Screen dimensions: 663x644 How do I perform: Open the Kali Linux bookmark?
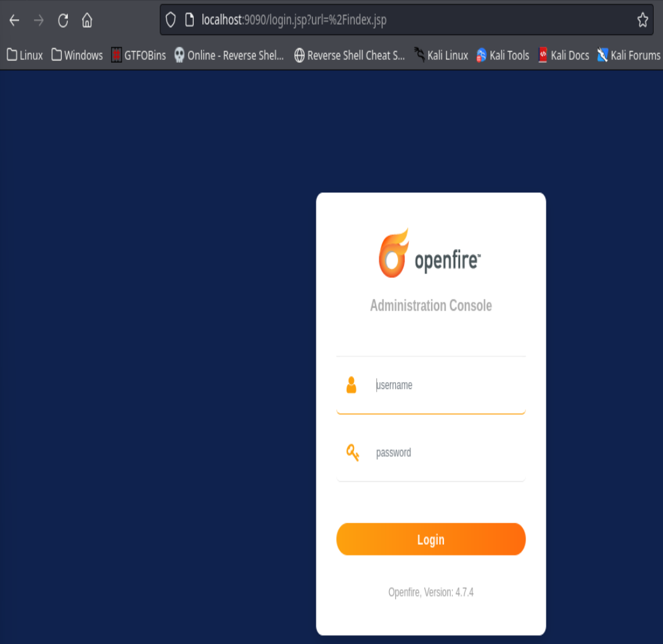tap(441, 55)
